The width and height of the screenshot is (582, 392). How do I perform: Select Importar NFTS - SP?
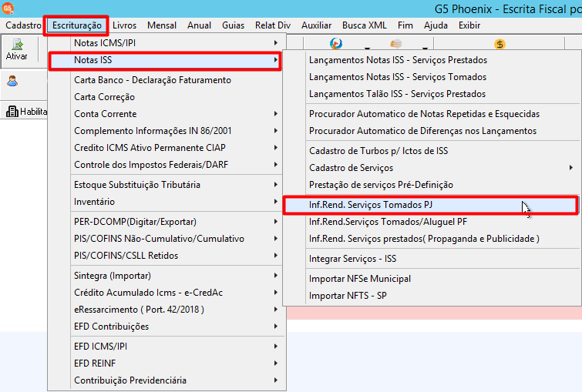click(432, 296)
